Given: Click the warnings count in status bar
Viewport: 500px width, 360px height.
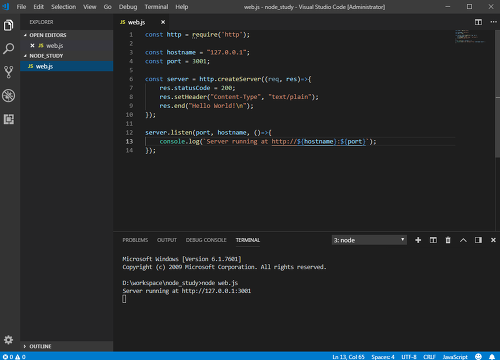Looking at the screenshot, I should point(20,357).
